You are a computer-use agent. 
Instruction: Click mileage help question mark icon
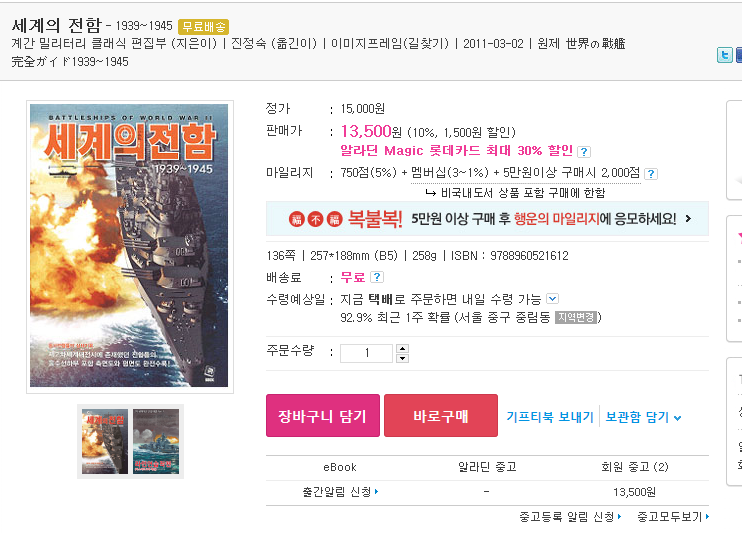click(x=651, y=174)
